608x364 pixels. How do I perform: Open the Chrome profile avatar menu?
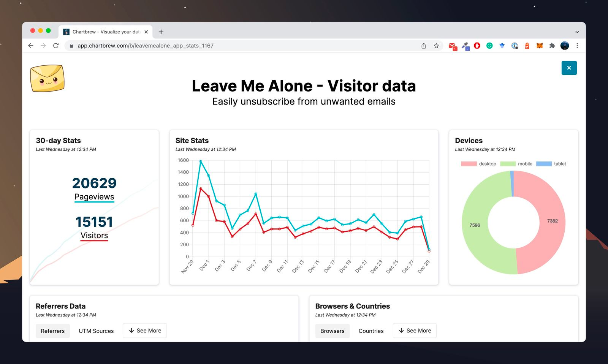pos(564,46)
